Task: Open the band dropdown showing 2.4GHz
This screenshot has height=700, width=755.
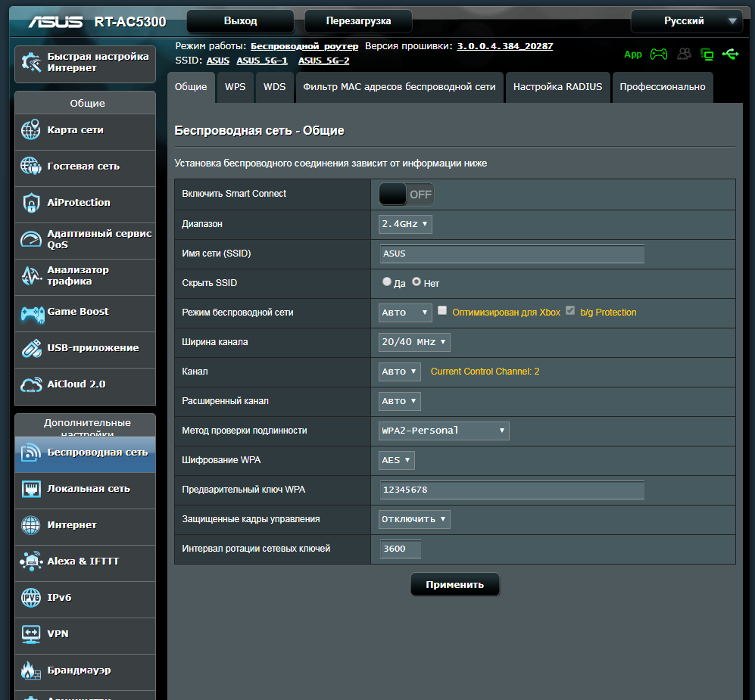Action: click(405, 224)
